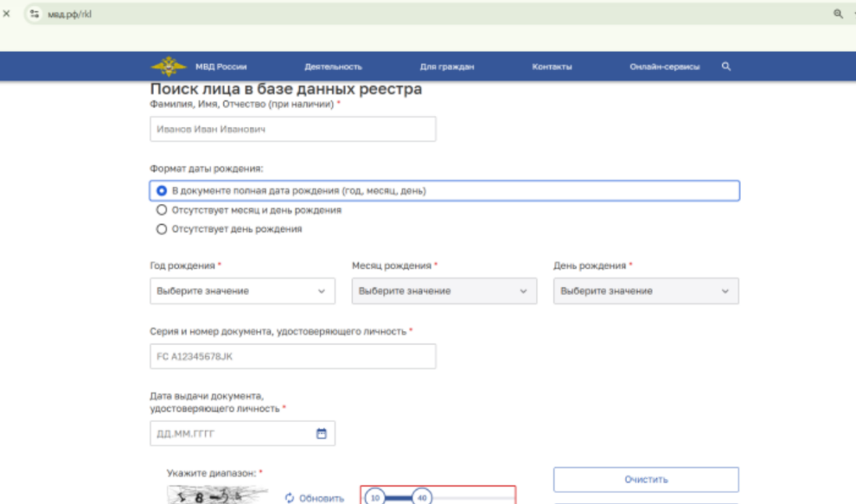Open calendar picker in document issue date field
This screenshot has height=504, width=856.
[321, 434]
